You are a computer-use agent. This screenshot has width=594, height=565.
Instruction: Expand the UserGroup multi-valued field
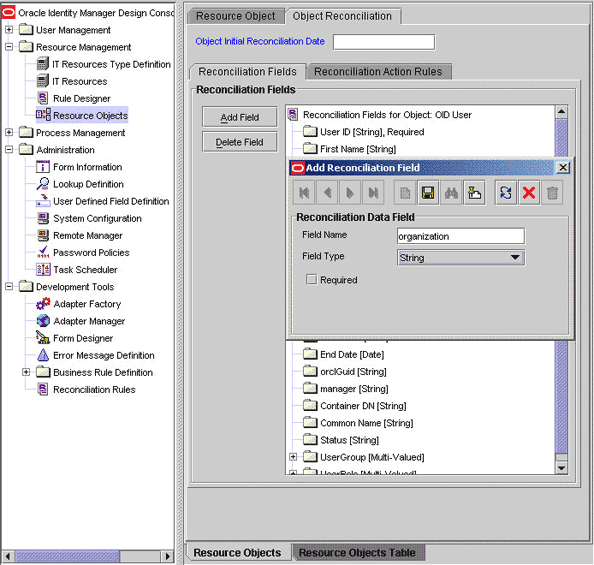pyautogui.click(x=293, y=457)
